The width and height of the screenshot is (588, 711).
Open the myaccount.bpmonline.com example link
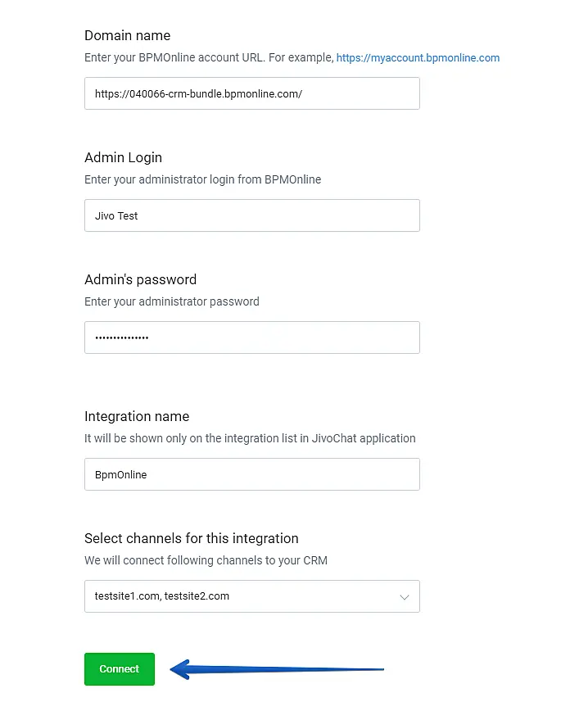(418, 58)
